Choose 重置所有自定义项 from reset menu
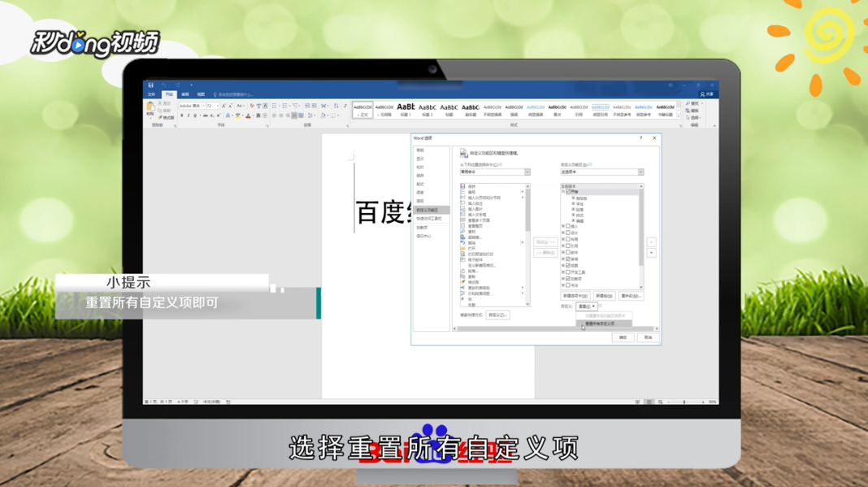The width and height of the screenshot is (868, 487). click(x=603, y=324)
